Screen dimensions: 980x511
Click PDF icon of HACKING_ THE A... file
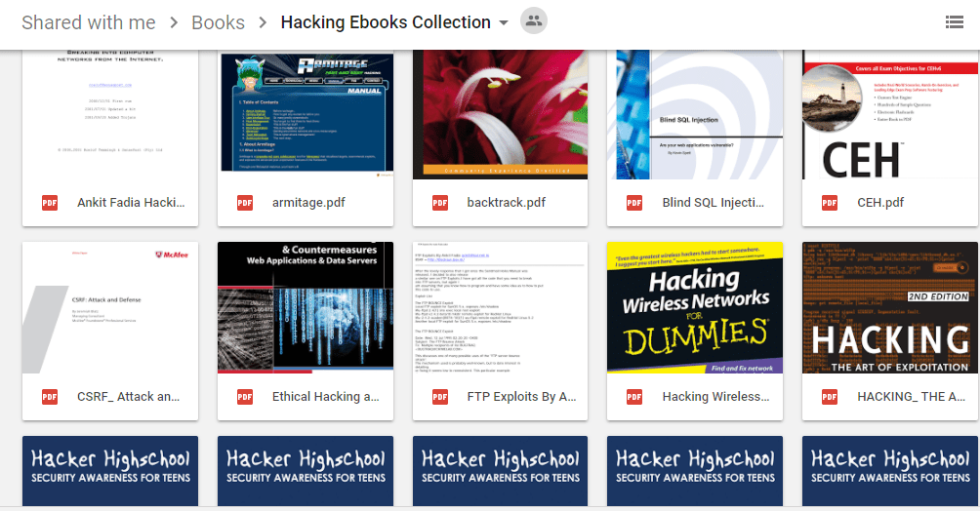(x=830, y=397)
